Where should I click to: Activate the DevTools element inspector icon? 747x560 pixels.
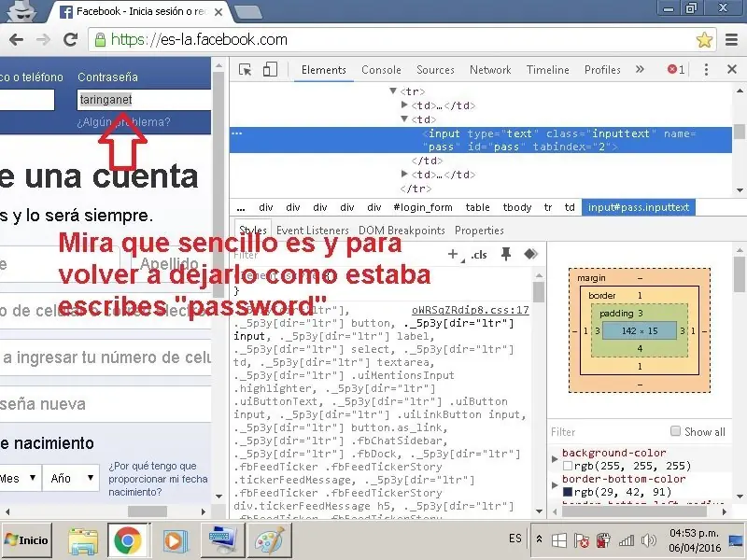click(245, 69)
